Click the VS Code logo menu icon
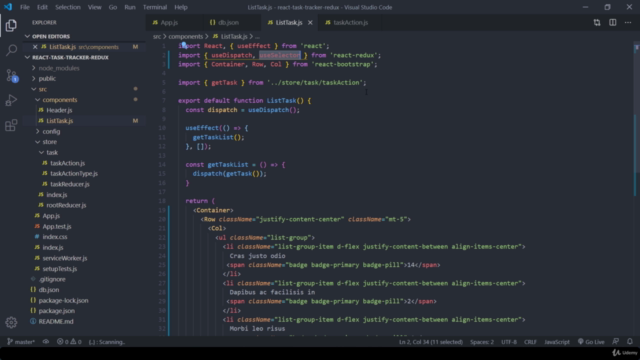Screen dimensions: 640x360 pyautogui.click(x=8, y=7)
